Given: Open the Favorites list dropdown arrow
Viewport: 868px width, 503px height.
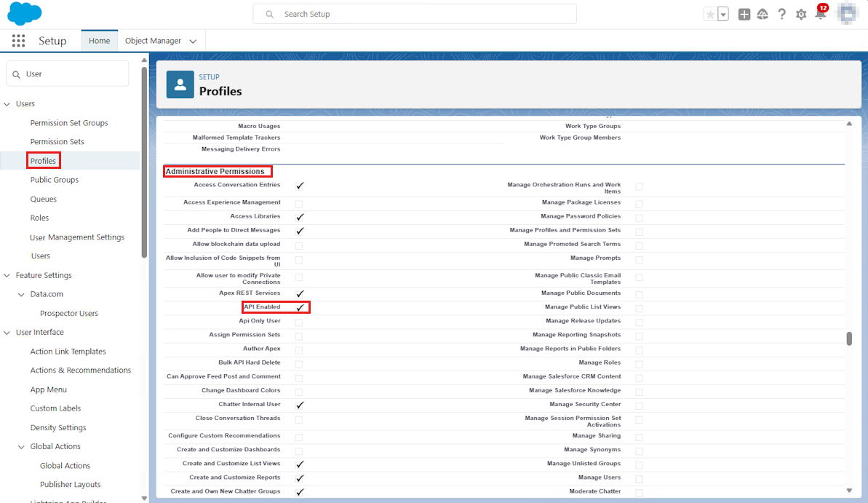Looking at the screenshot, I should pos(723,15).
